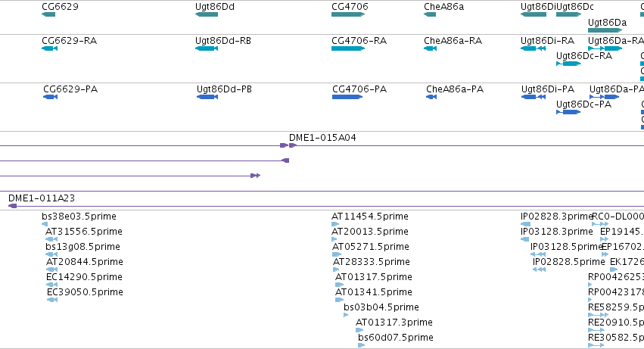Select EST EC39050.5prime
644x349 pixels.
(85, 292)
